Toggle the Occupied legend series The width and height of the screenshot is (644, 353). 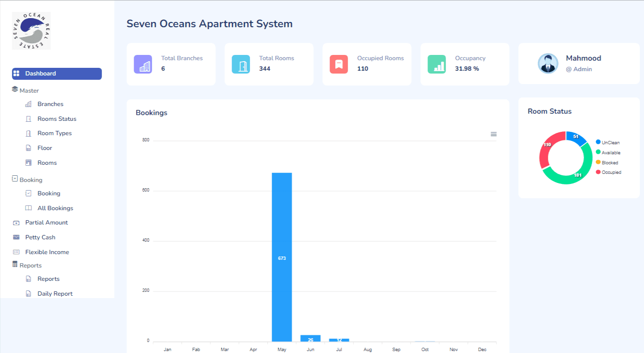pos(611,172)
